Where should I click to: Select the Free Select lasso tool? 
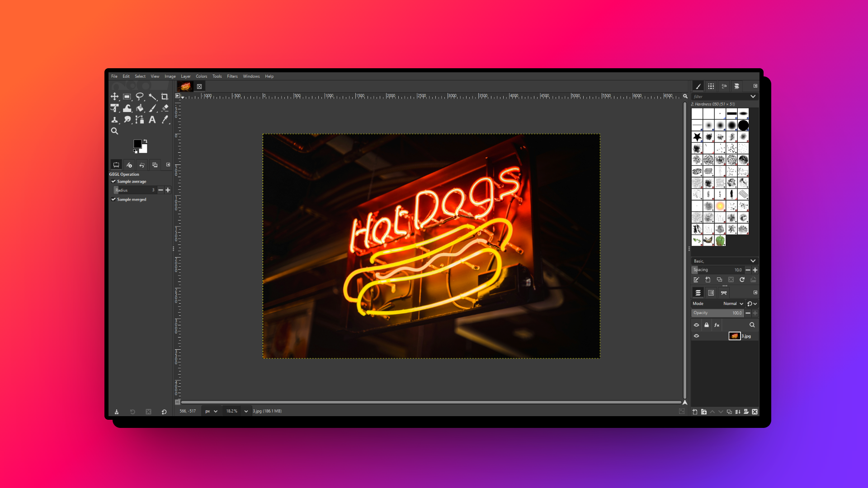[140, 96]
